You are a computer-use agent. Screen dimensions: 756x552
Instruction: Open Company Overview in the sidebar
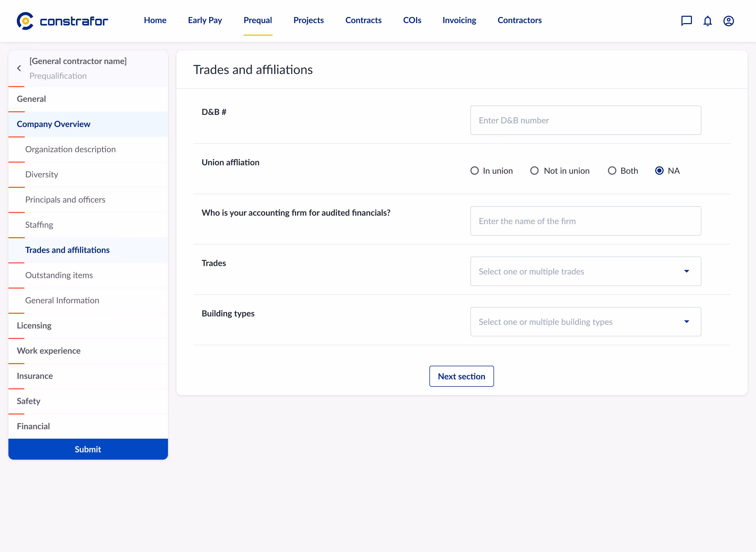(x=88, y=124)
